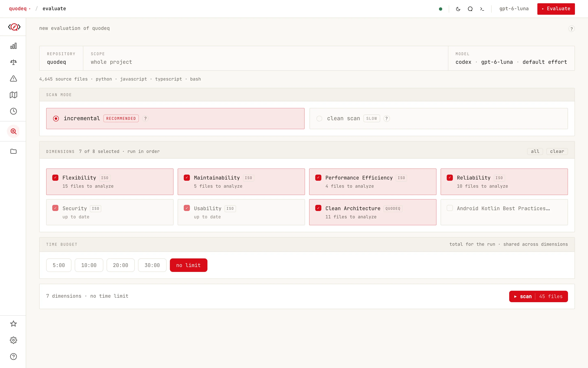Open the gpt-6-luna model selector in top bar
This screenshot has height=368, width=588.
[514, 9]
